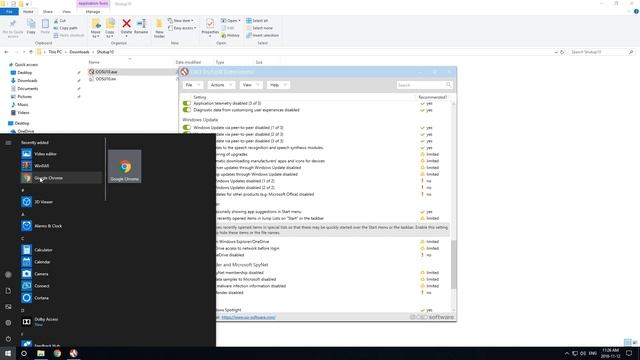This screenshot has width=640, height=360.
Task: Open the View dropdown in ShutUp10
Action: (251, 85)
